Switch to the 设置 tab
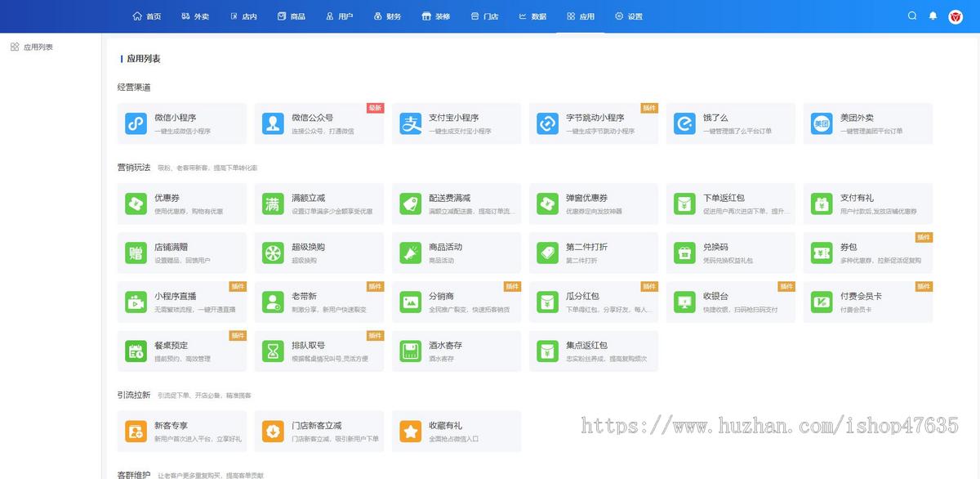980x479 pixels. point(629,16)
